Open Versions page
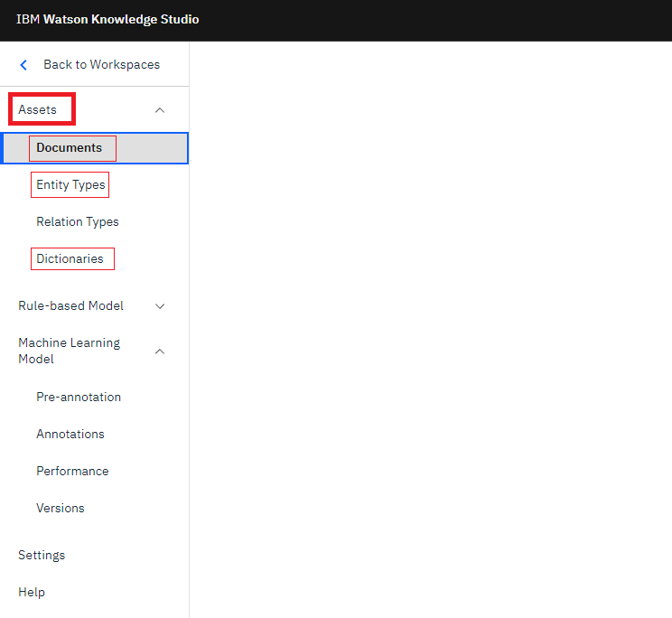 61,509
